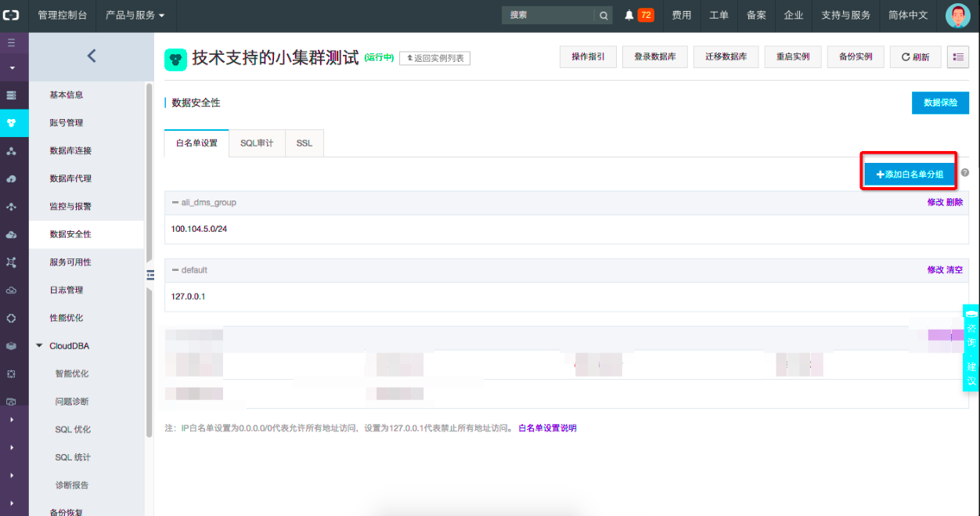Image resolution: width=980 pixels, height=516 pixels.
Task: Click 返回实例列表 button
Action: (434, 58)
